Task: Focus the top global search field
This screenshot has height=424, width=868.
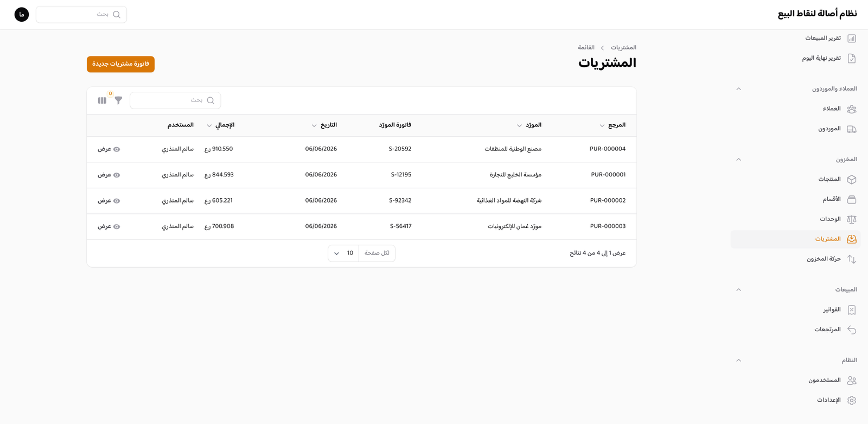Action: (x=81, y=15)
